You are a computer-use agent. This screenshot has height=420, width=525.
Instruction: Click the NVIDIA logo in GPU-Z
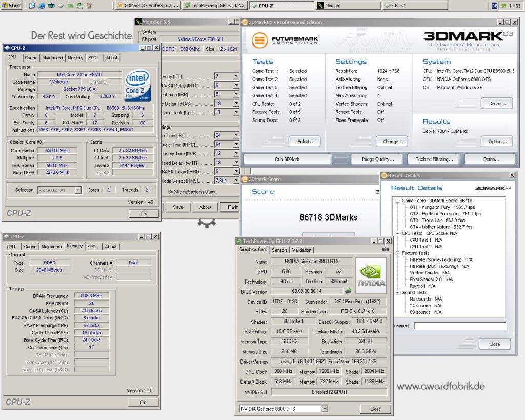click(x=371, y=276)
